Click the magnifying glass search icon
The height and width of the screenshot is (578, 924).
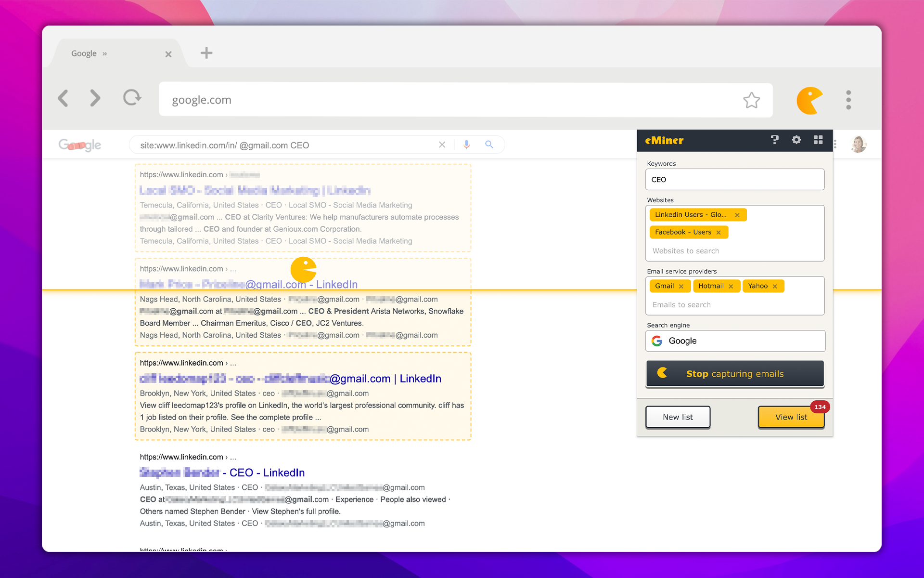tap(489, 144)
